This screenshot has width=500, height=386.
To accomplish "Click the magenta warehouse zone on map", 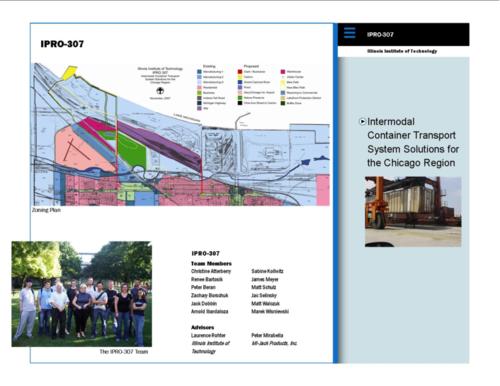I will pyautogui.click(x=97, y=129).
